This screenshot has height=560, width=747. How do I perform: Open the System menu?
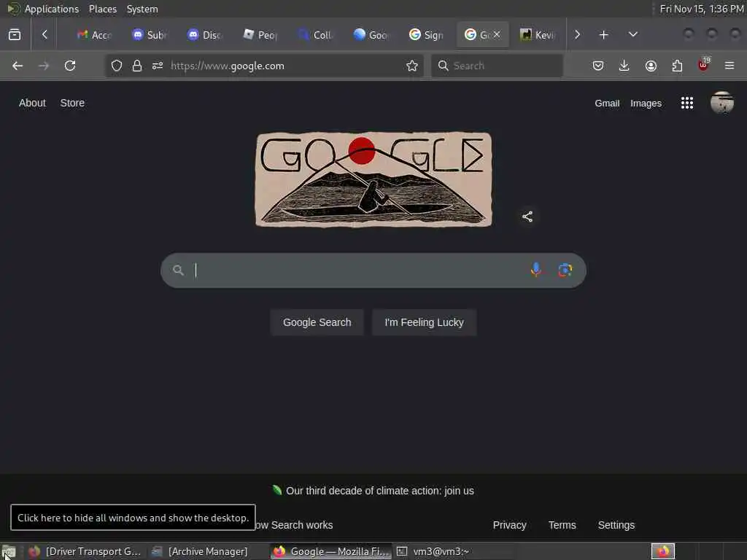click(x=142, y=9)
